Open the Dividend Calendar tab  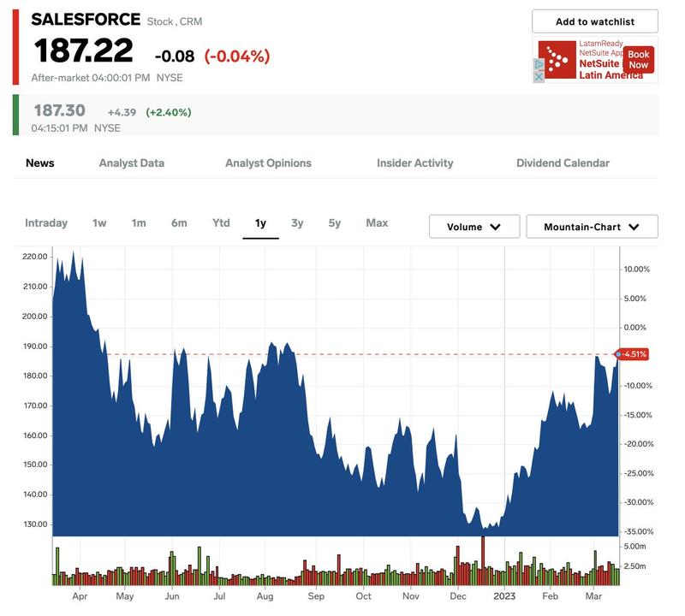click(563, 163)
